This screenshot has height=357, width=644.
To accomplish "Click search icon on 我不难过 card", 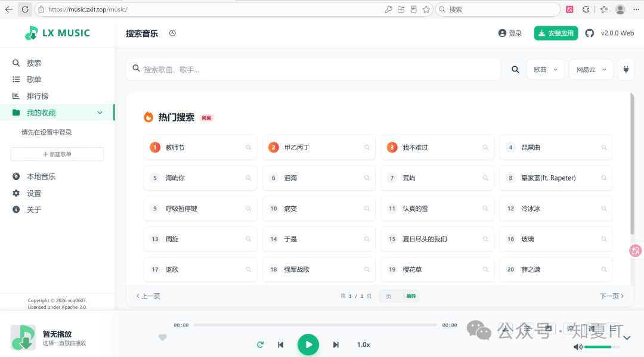I will point(485,147).
